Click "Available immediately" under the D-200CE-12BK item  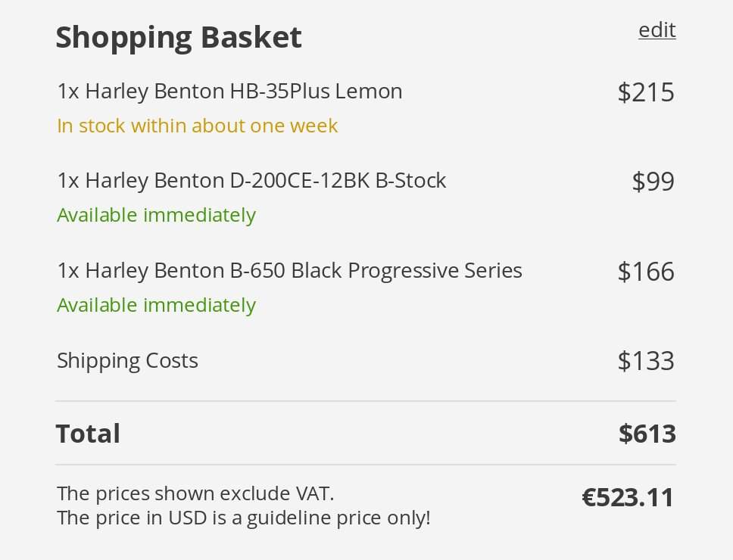point(156,216)
